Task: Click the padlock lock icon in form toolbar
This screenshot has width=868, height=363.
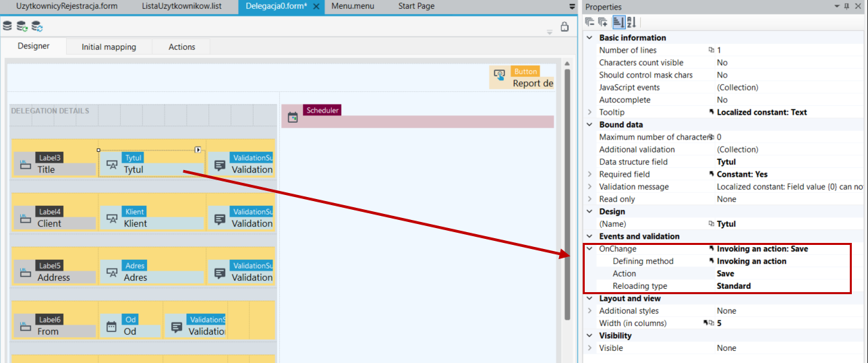Action: point(565,27)
